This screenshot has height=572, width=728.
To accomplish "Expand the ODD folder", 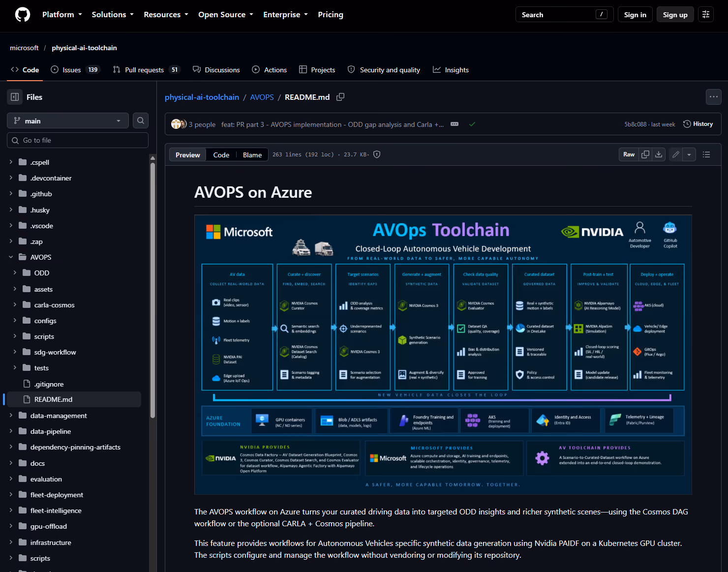I will point(15,273).
